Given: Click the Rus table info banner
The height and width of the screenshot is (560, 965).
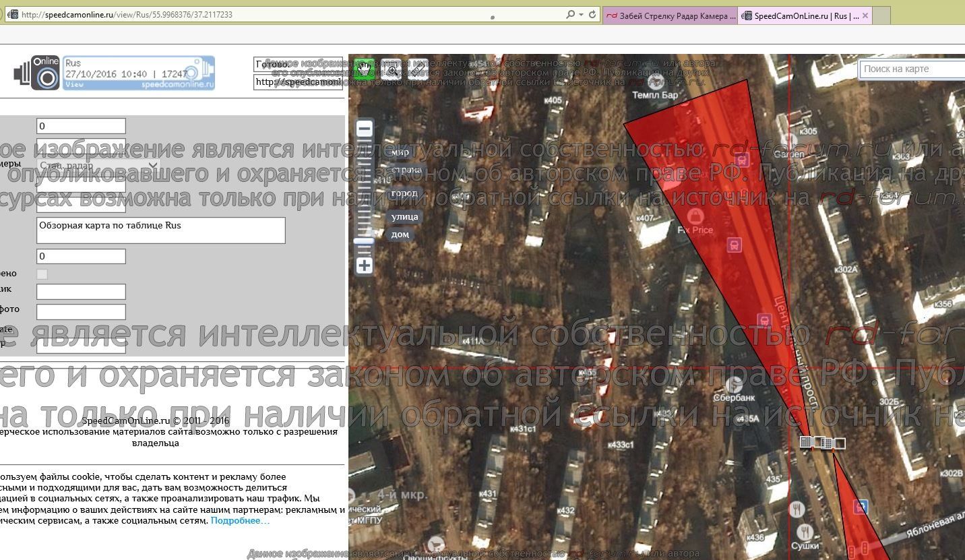Looking at the screenshot, I should [139, 73].
